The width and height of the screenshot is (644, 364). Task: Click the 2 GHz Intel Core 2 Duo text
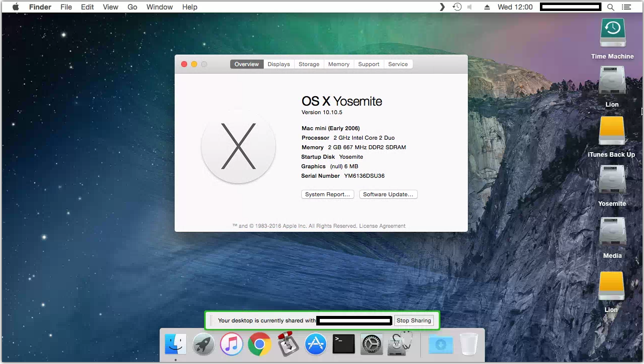(x=364, y=138)
